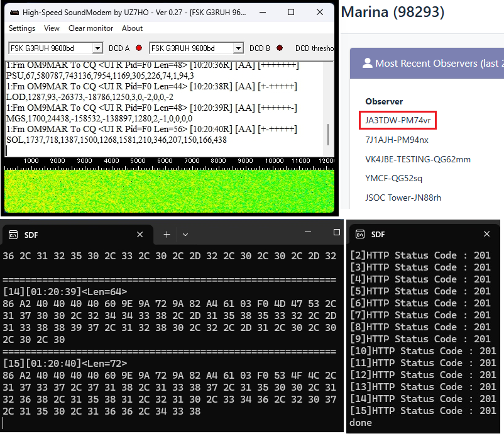The image size is (504, 436).
Task: Click the 5000 mark on frequency ruler
Action: pos(138,160)
